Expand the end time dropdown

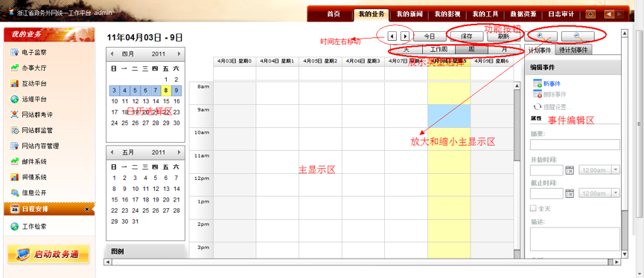615,193
